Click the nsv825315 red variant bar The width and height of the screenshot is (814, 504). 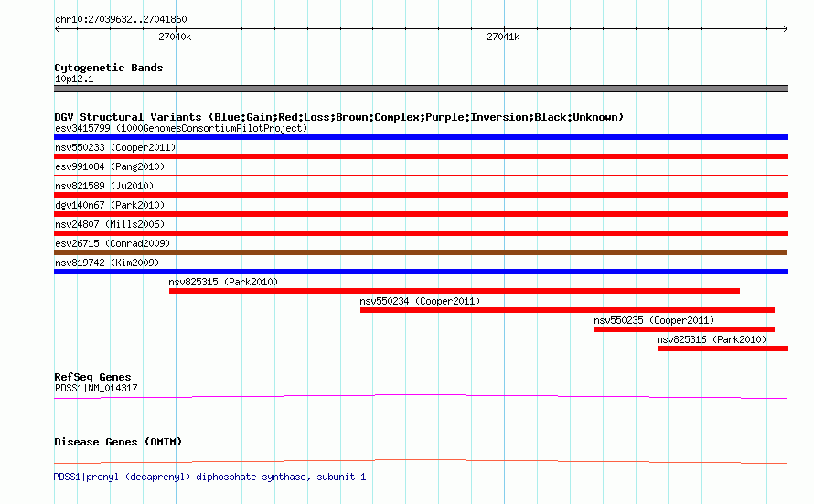coord(455,291)
